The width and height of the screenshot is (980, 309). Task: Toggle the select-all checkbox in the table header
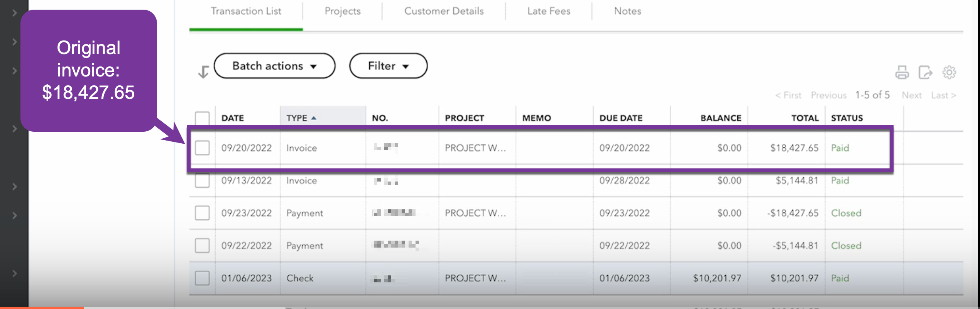pos(202,118)
